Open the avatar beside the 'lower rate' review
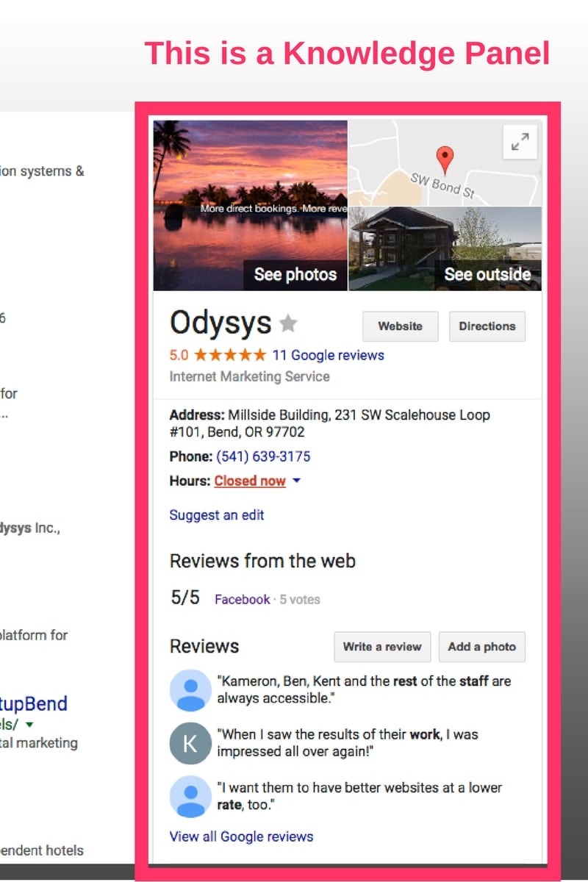This screenshot has width=588, height=882. [190, 796]
